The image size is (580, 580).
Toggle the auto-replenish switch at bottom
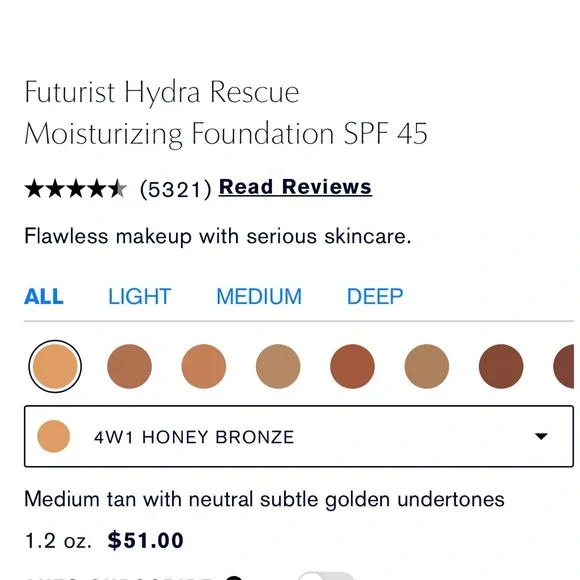326,576
